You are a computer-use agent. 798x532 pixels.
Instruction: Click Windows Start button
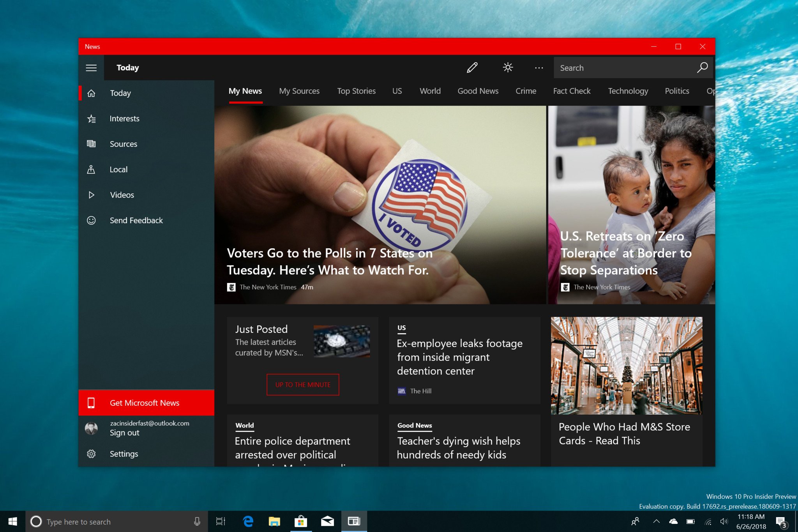[12, 521]
